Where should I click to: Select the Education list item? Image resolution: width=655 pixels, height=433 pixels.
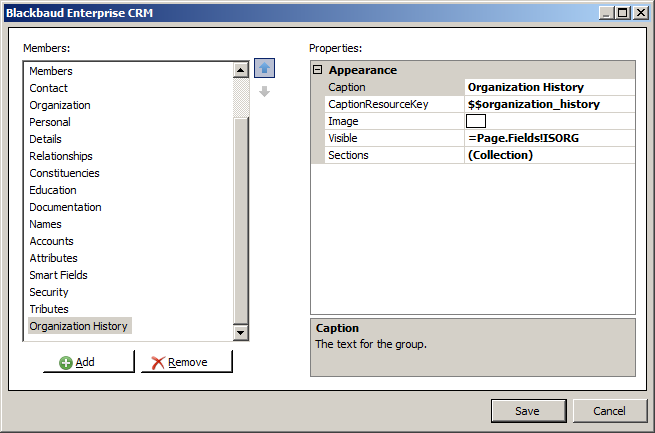pyautogui.click(x=53, y=190)
